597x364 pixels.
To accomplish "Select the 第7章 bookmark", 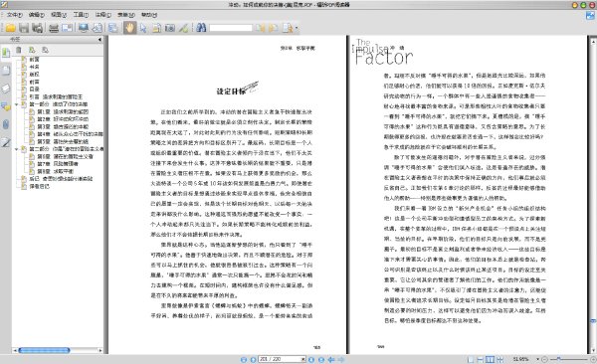I will 58,164.
